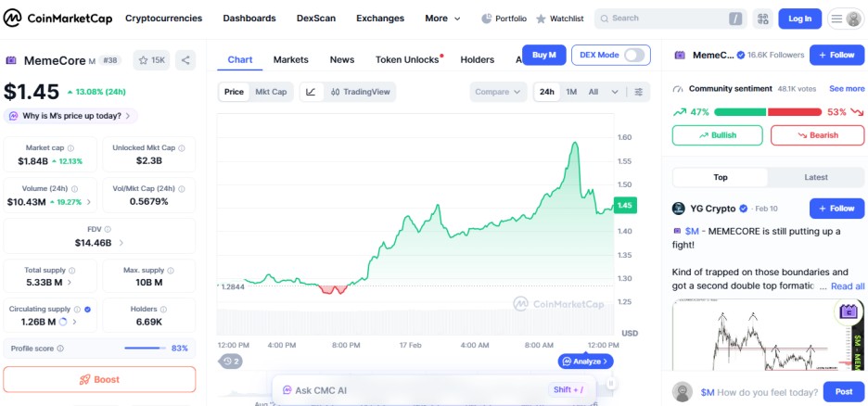Select Price chart view

point(234,92)
